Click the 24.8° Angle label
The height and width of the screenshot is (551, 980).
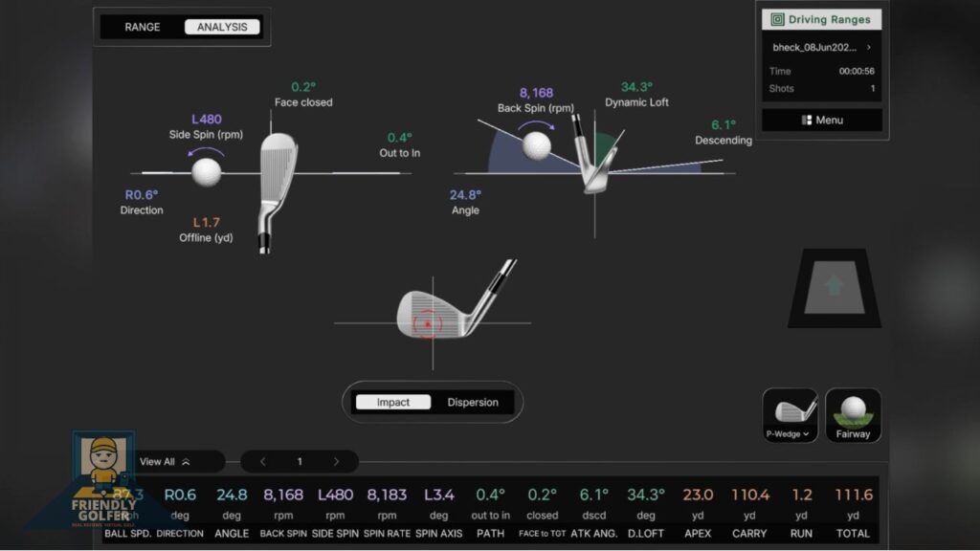click(466, 203)
